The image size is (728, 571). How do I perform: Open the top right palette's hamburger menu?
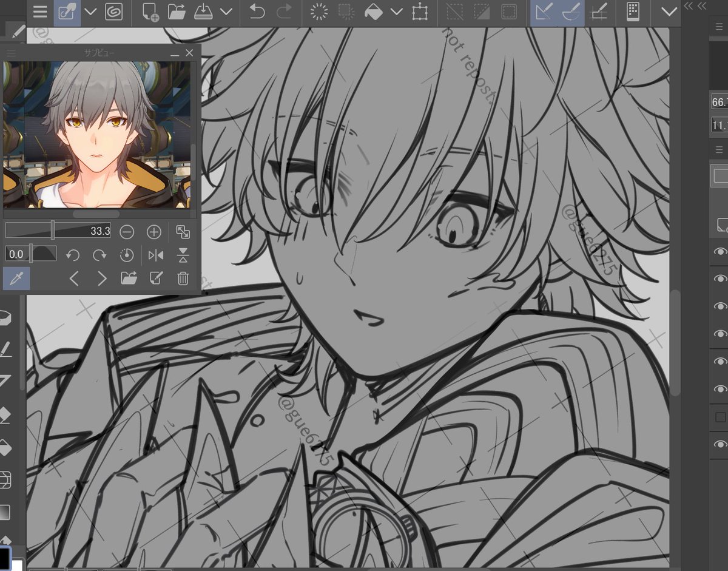point(720,26)
